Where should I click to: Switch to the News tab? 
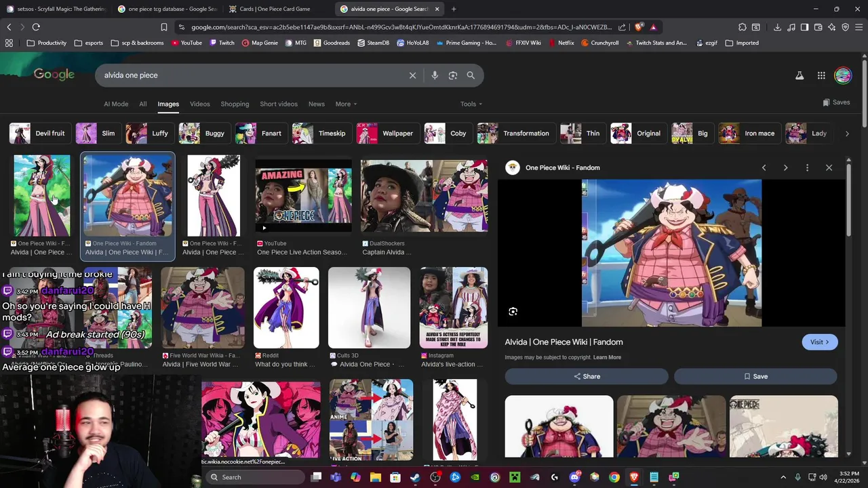(x=317, y=104)
